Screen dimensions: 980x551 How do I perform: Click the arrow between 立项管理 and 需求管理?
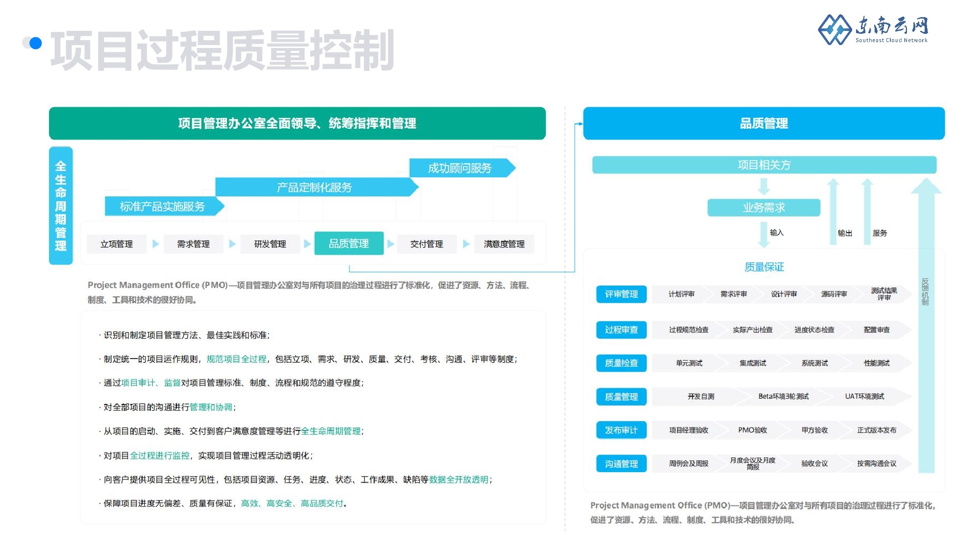coord(155,244)
